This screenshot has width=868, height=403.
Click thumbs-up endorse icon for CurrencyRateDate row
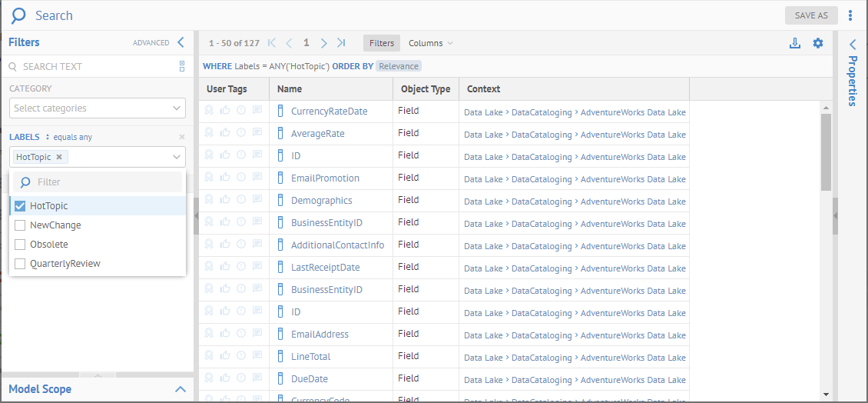(225, 111)
